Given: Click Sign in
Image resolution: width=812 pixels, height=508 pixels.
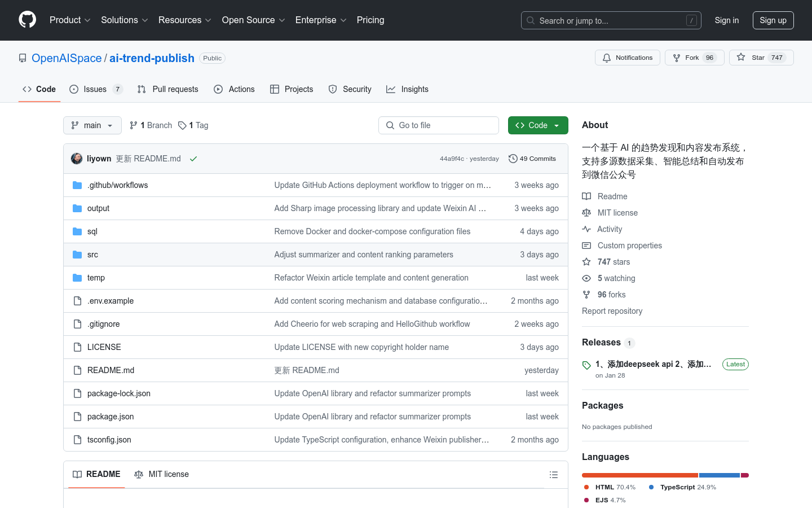Looking at the screenshot, I should [x=726, y=20].
